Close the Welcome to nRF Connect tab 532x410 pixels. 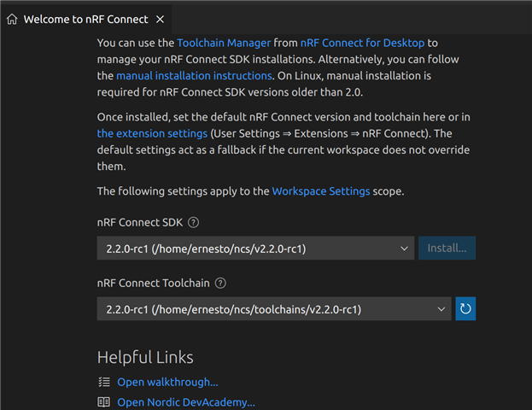(x=160, y=20)
